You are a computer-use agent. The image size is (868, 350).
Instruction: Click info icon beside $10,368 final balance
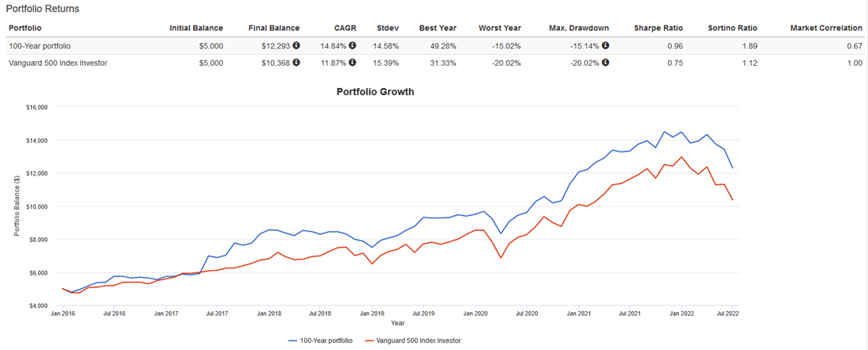296,63
